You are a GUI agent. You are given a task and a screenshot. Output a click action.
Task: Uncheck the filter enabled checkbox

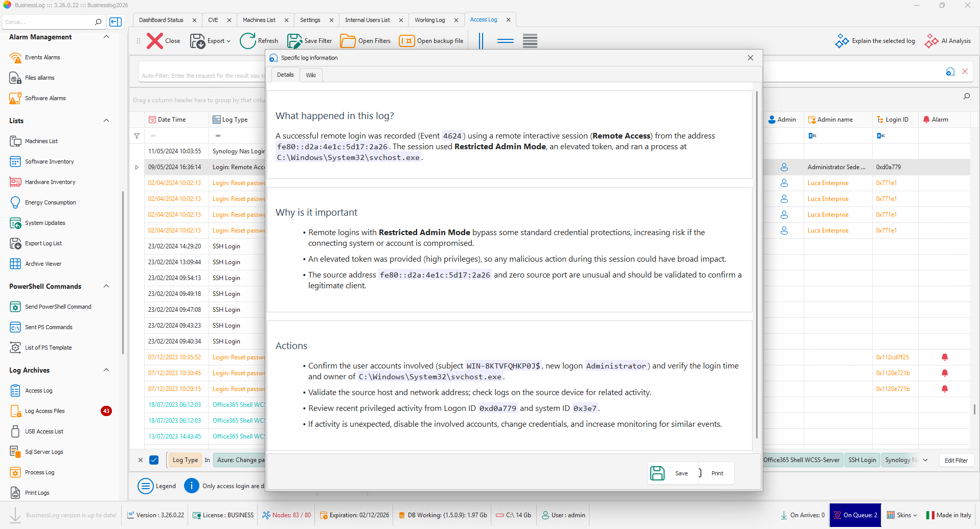click(154, 460)
